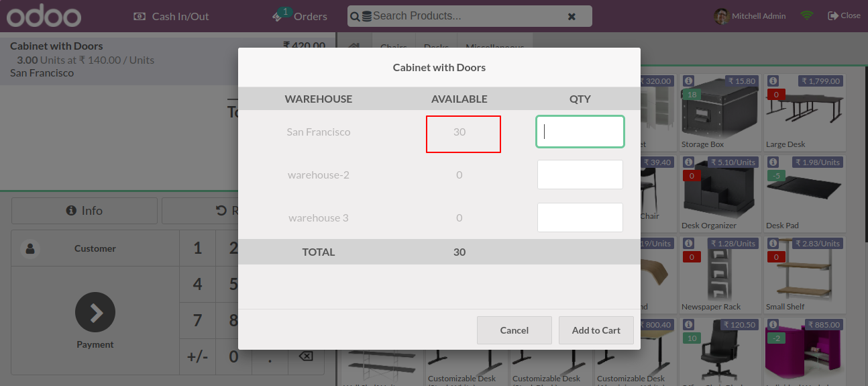Click the warehouse 3 quantity input
The height and width of the screenshot is (386, 868).
[580, 218]
